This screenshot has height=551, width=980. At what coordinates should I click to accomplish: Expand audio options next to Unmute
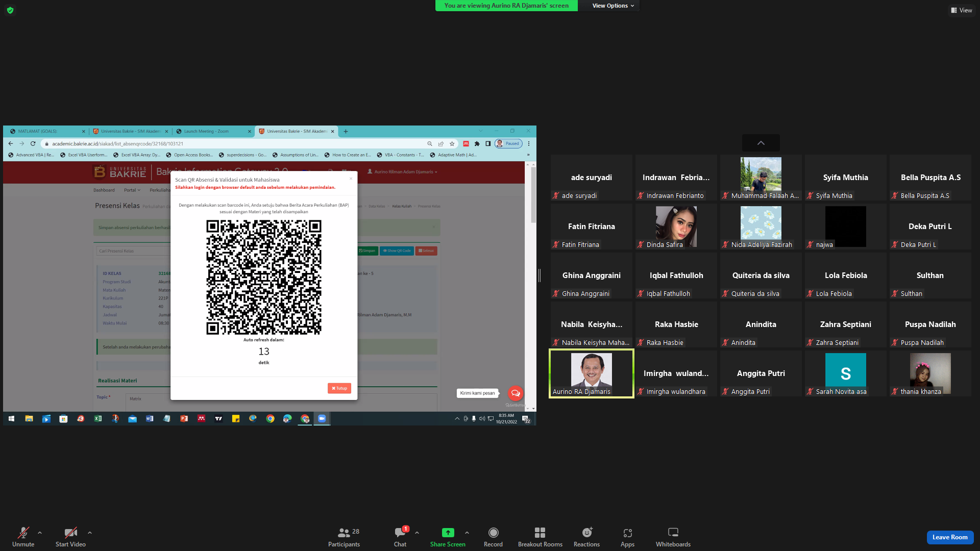coord(40,533)
